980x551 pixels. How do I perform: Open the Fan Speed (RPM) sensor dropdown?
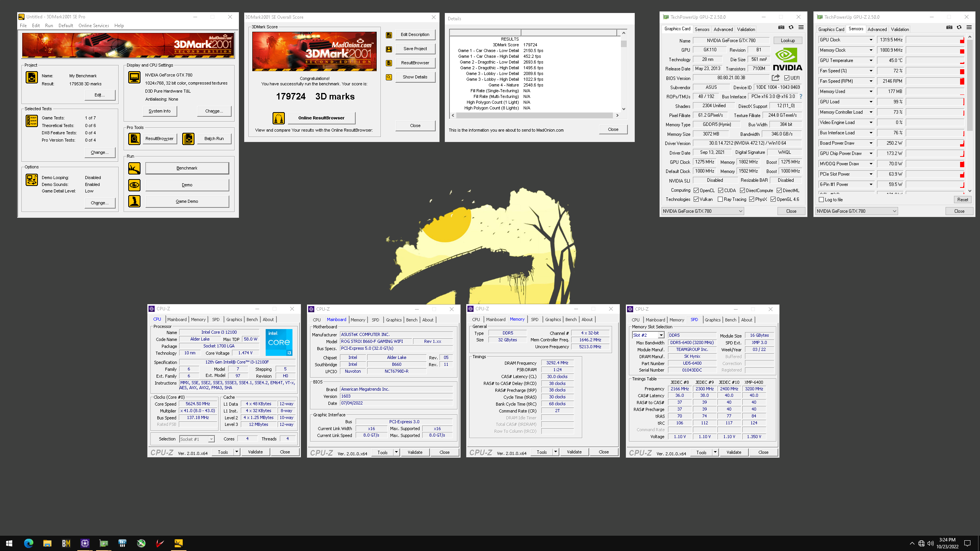coord(871,81)
